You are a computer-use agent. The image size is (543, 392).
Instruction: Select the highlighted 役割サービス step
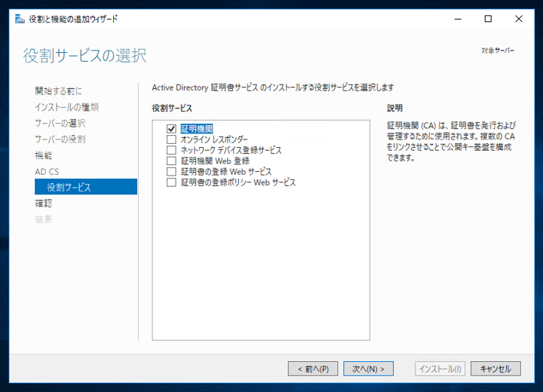[86, 187]
